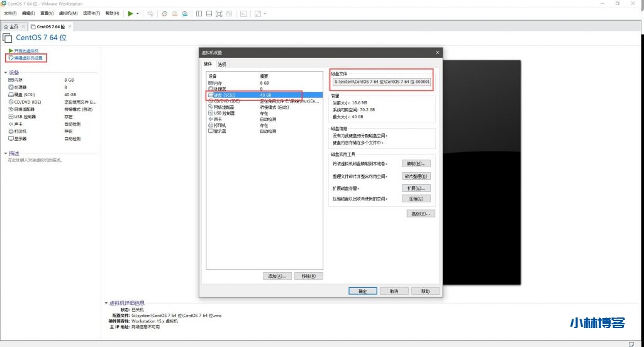Click the 扩展(E)... expand disk button
The width and height of the screenshot is (644, 347).
point(415,187)
